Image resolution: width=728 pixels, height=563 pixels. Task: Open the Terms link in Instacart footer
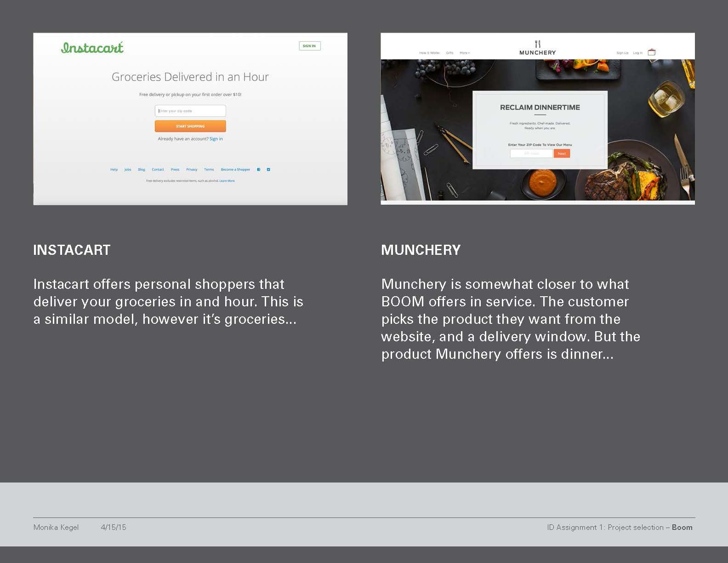(x=209, y=170)
